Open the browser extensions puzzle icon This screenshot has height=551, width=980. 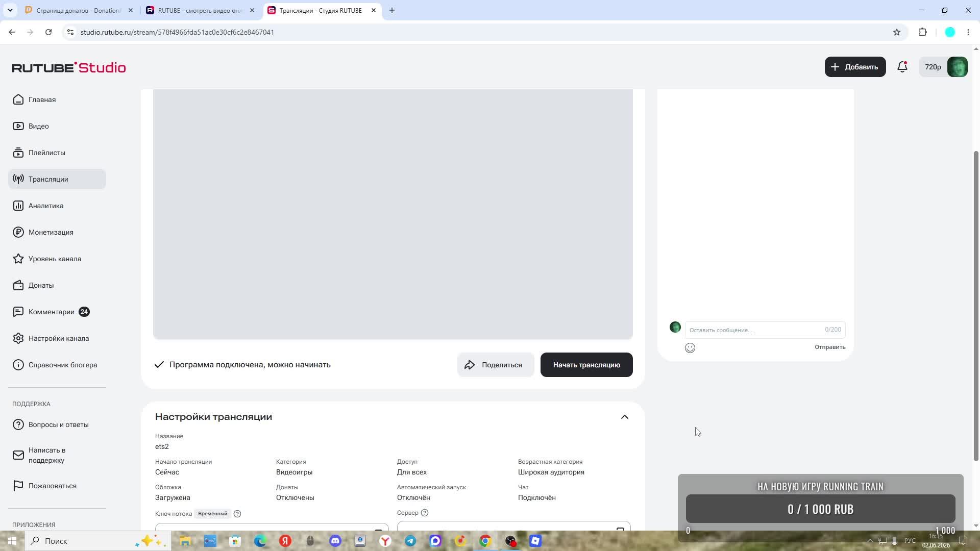click(x=922, y=32)
